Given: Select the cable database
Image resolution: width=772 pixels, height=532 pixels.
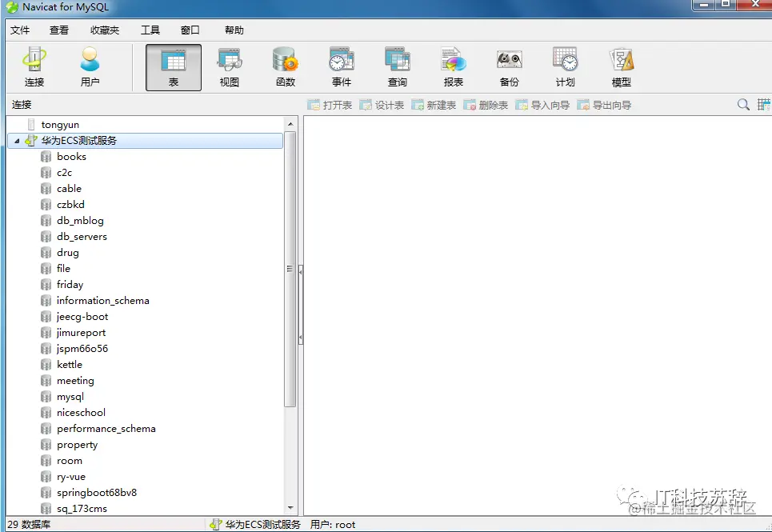Looking at the screenshot, I should (69, 189).
